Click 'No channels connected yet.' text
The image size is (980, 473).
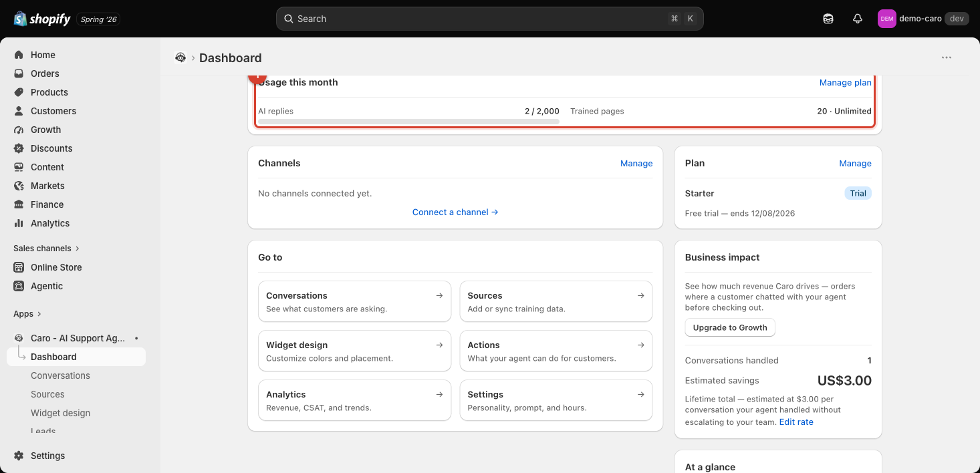pyautogui.click(x=315, y=194)
